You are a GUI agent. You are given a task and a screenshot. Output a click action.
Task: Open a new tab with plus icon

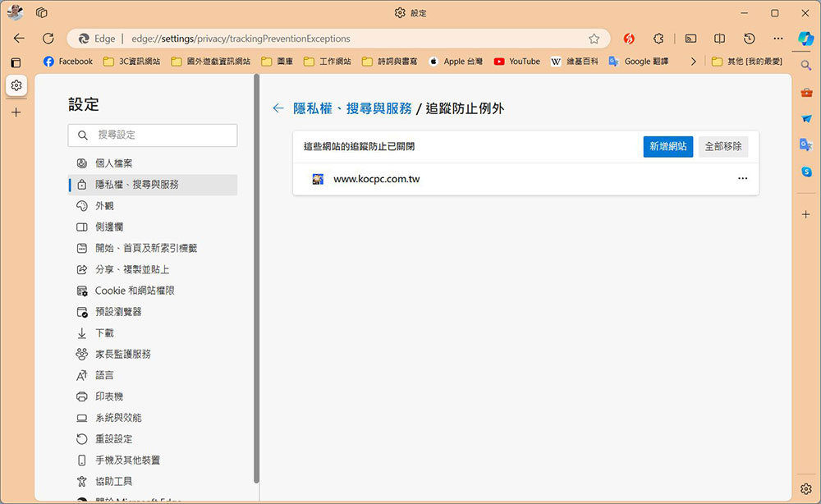pos(16,112)
